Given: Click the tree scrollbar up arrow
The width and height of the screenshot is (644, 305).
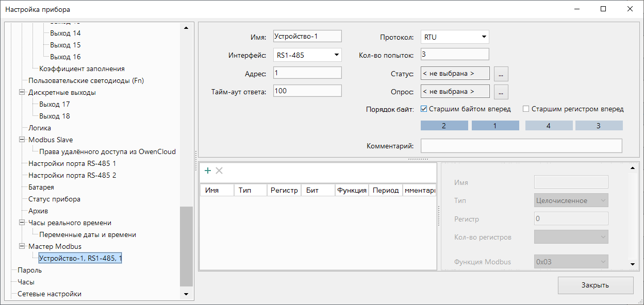Looking at the screenshot, I should click(186, 28).
